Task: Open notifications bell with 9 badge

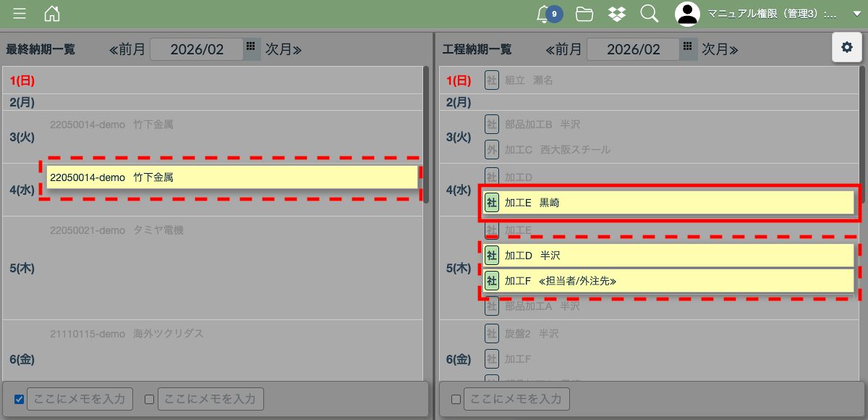Action: (544, 14)
